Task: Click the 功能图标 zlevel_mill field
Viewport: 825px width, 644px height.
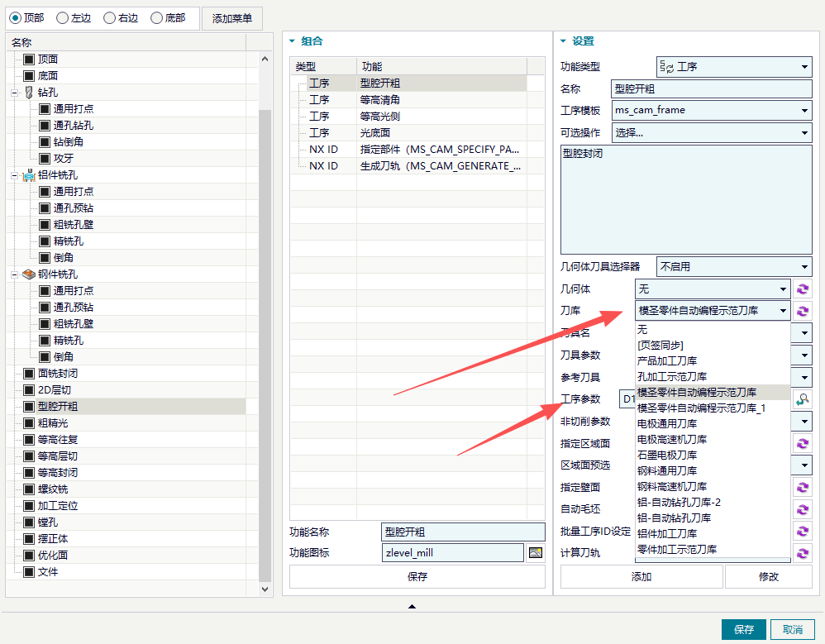Action: pyautogui.click(x=452, y=553)
